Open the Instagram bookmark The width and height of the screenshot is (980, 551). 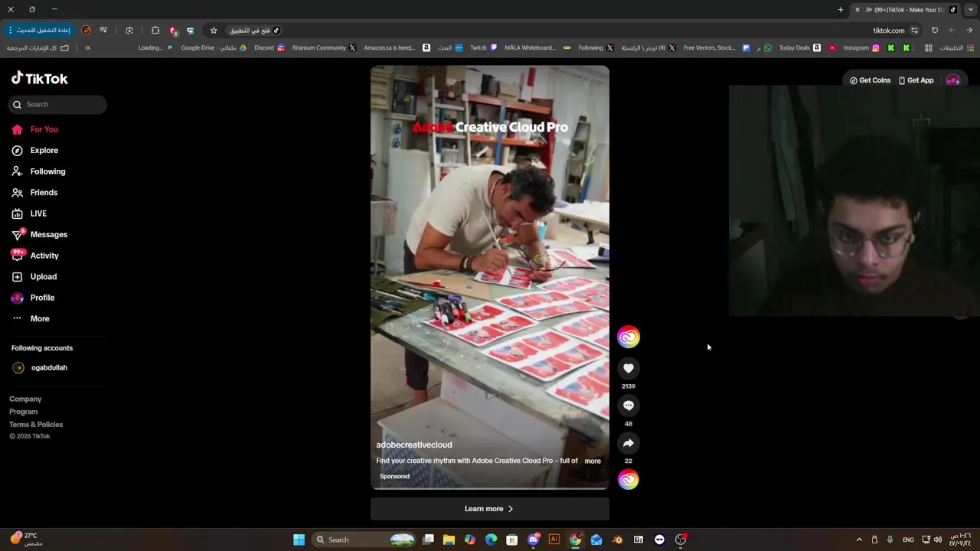coord(861,48)
